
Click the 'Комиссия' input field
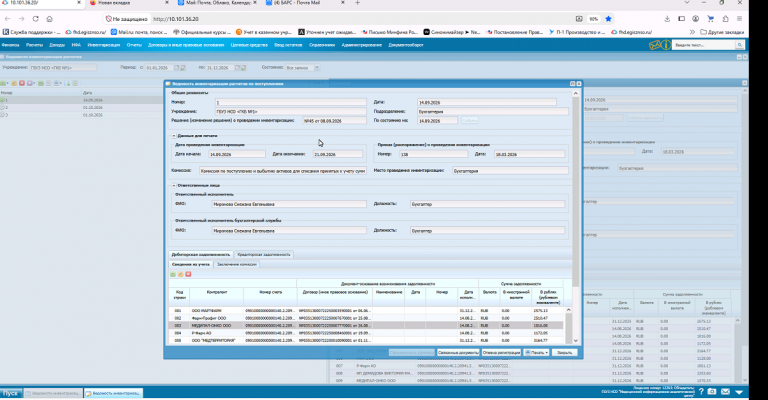283,171
